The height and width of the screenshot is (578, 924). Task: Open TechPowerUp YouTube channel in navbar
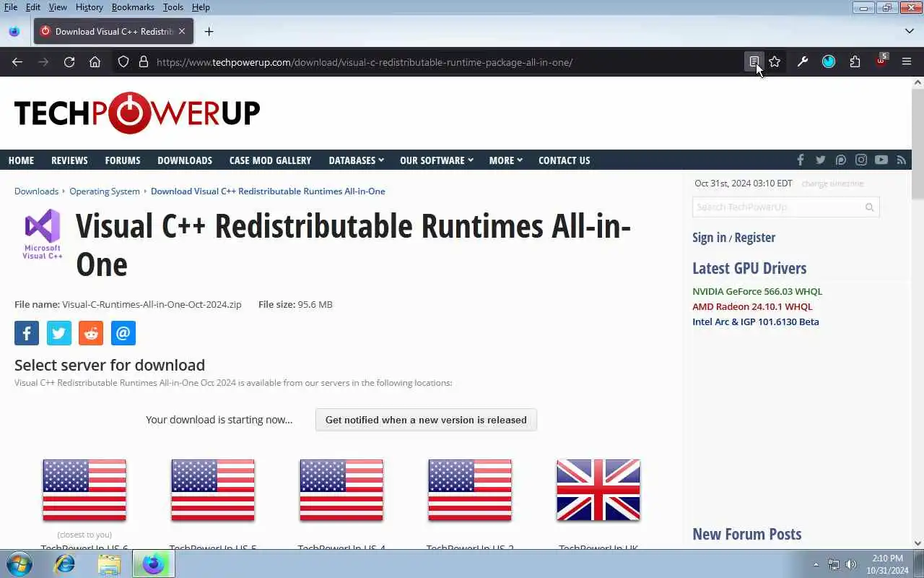pyautogui.click(x=881, y=160)
